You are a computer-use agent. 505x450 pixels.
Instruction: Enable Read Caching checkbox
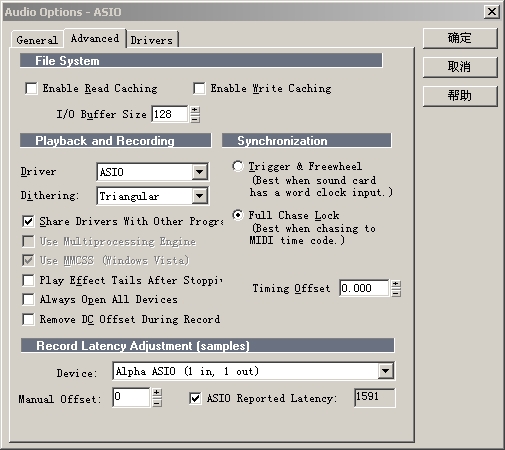31,89
